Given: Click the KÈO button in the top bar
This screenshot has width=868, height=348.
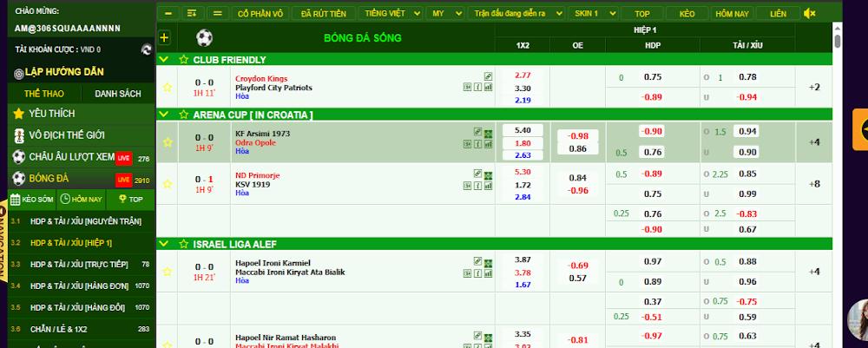Looking at the screenshot, I should click(687, 13).
